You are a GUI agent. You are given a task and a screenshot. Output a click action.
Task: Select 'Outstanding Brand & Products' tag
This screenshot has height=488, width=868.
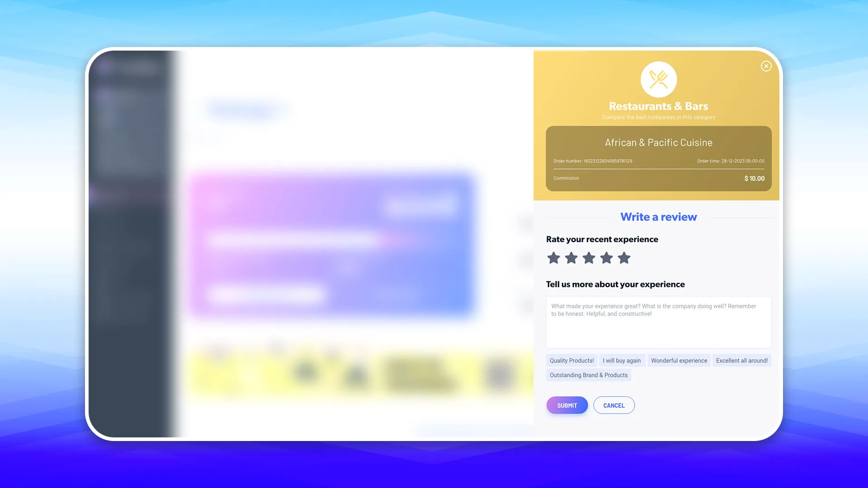pyautogui.click(x=589, y=375)
